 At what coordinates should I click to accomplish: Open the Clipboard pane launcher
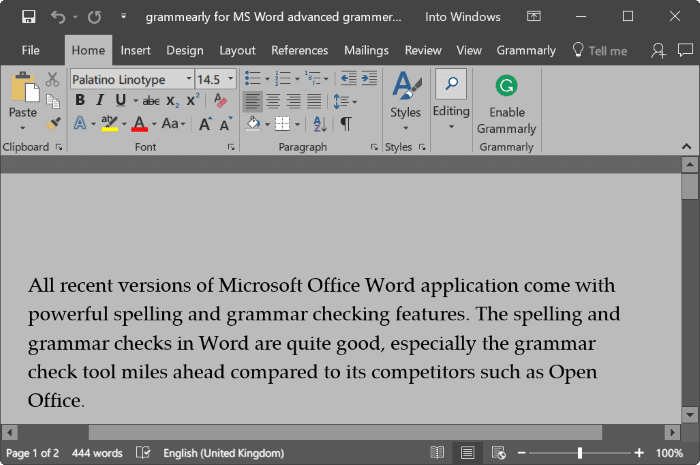click(59, 147)
